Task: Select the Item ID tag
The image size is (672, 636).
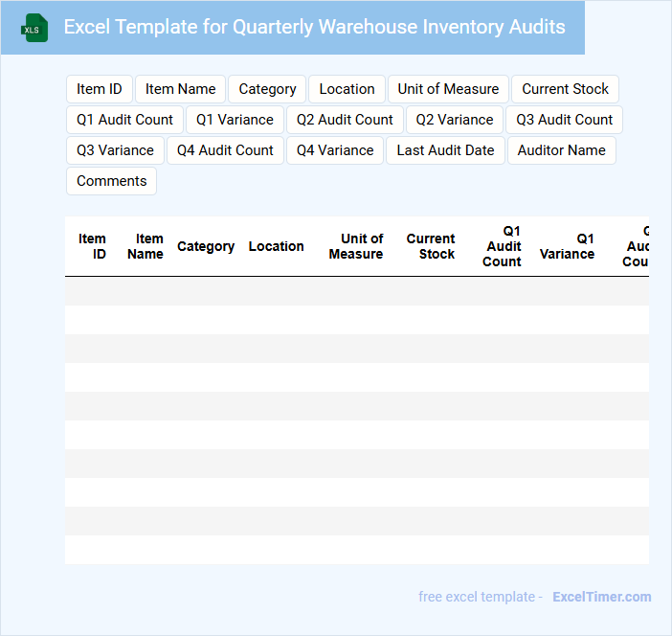Action: coord(100,89)
